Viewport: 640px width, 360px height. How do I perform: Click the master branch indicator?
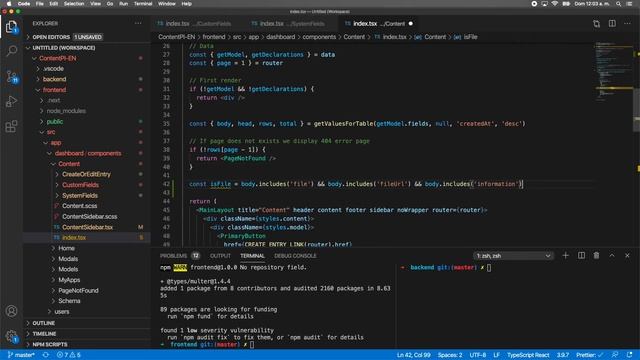click(x=21, y=355)
